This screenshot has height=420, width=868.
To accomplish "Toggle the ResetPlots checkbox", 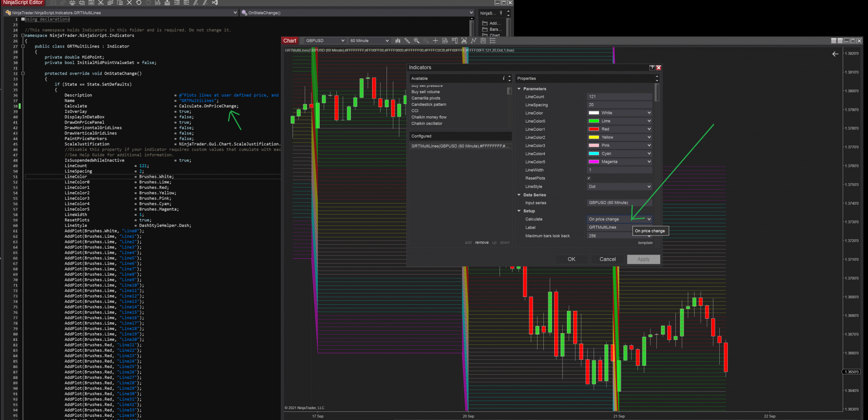I will coord(589,178).
